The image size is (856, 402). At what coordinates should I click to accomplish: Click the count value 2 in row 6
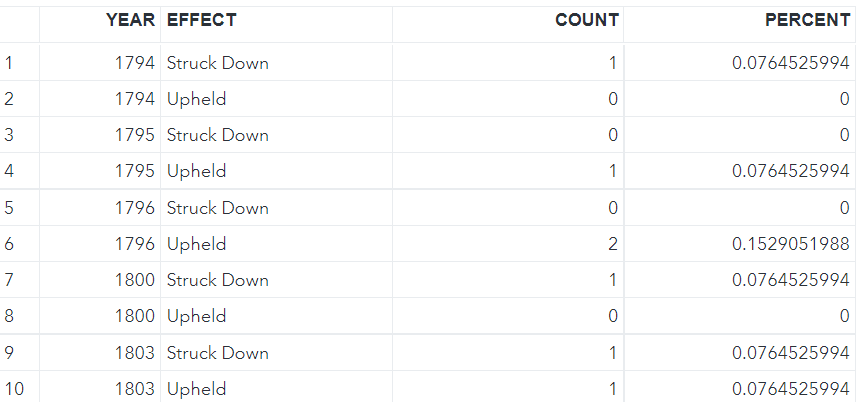pos(612,244)
